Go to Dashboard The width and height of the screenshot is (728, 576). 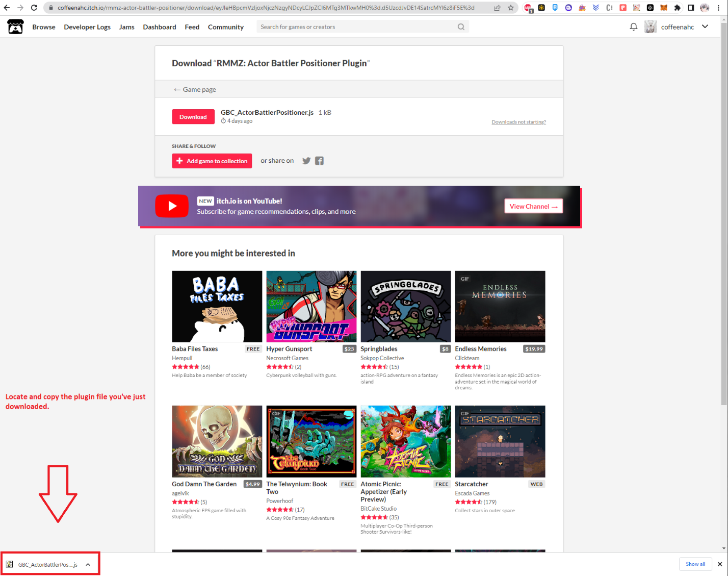[x=160, y=27]
